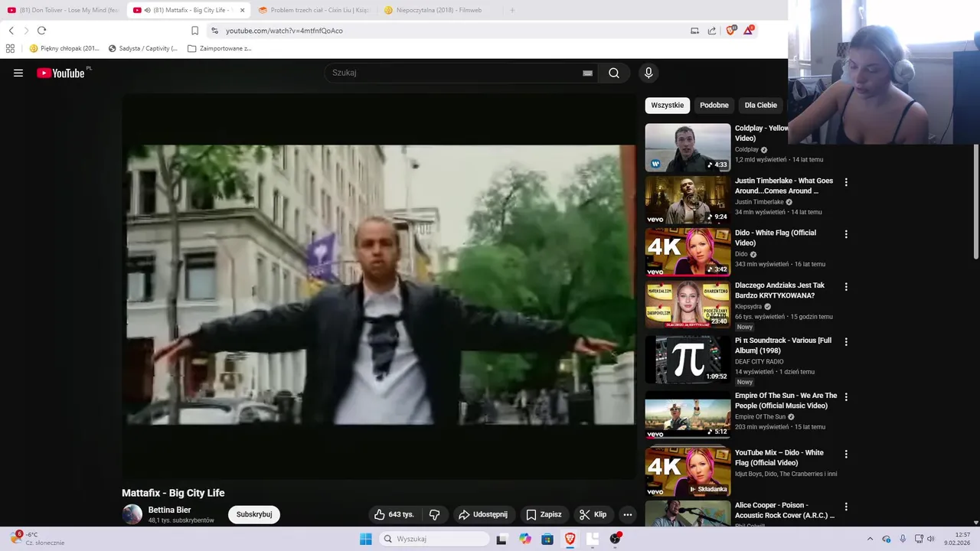Open menu for Alice Cooper Poison video
This screenshot has width=980, height=551.
point(846,507)
